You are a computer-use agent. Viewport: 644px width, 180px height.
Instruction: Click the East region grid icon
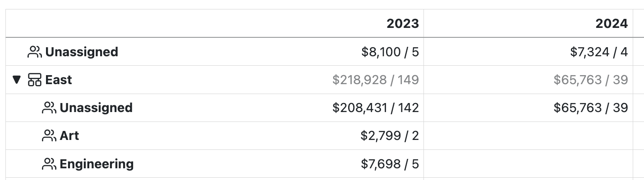(x=35, y=80)
